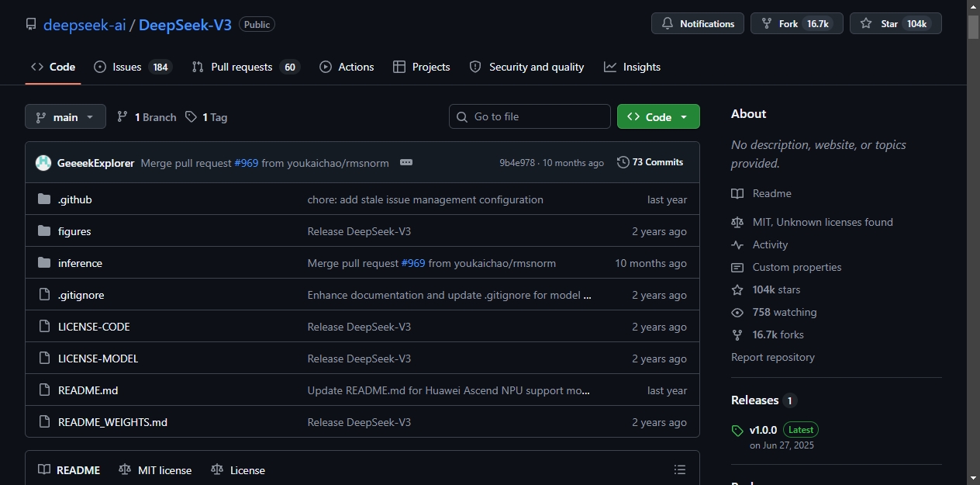Open Security and quality tab
The image size is (980, 485).
click(527, 67)
